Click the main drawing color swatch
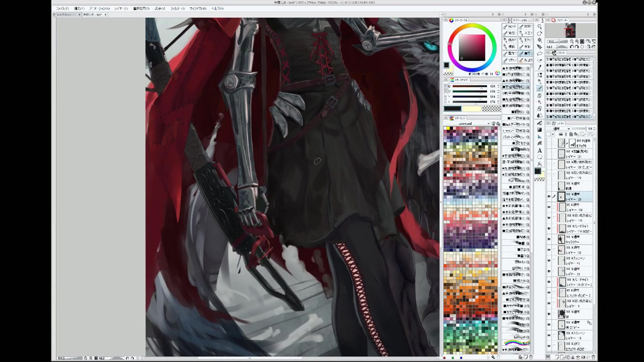The height and width of the screenshot is (362, 644). (453, 109)
